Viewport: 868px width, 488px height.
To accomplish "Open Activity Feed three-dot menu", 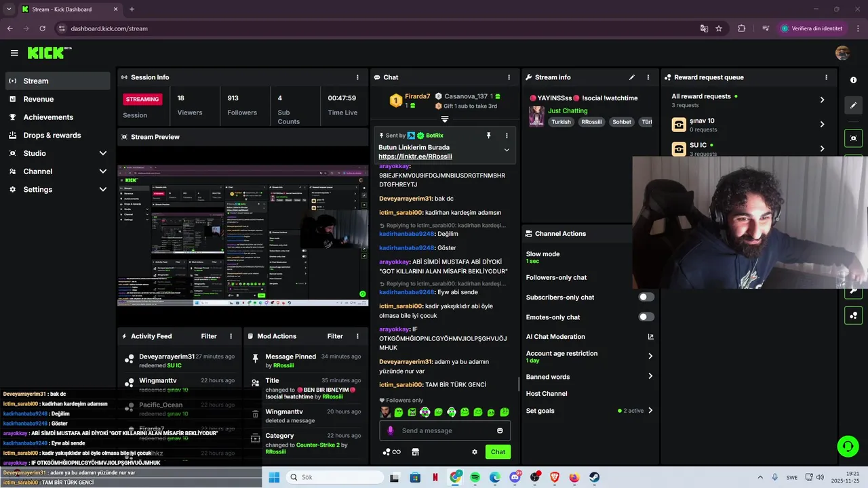I will 231,336.
